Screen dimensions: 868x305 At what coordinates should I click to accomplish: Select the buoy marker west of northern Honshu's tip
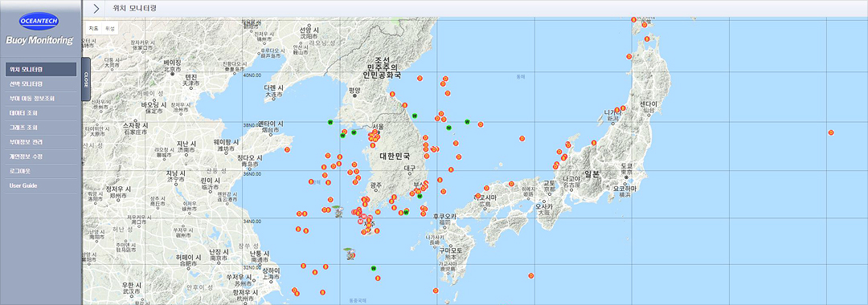[x=628, y=56]
